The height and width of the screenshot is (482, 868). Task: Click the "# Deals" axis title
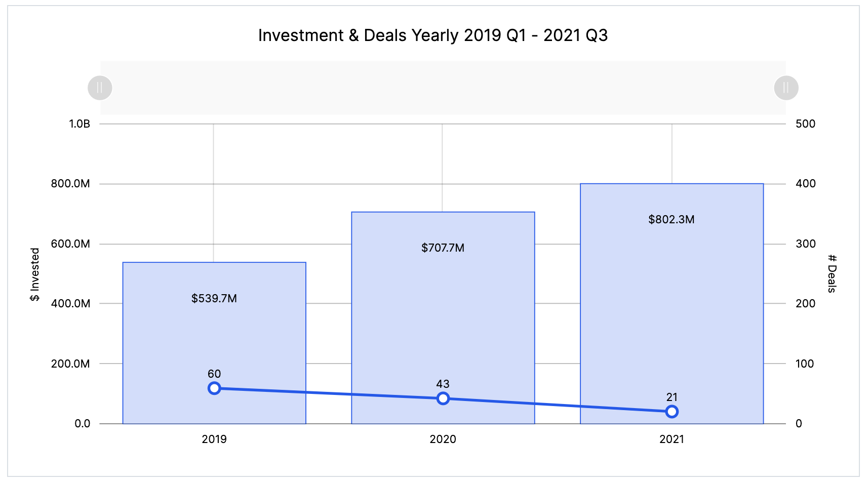(832, 273)
